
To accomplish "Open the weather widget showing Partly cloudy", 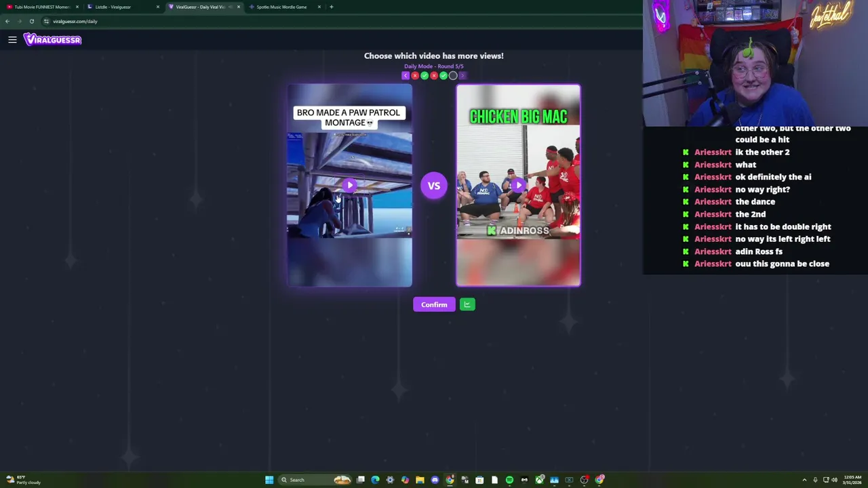I will point(24,480).
